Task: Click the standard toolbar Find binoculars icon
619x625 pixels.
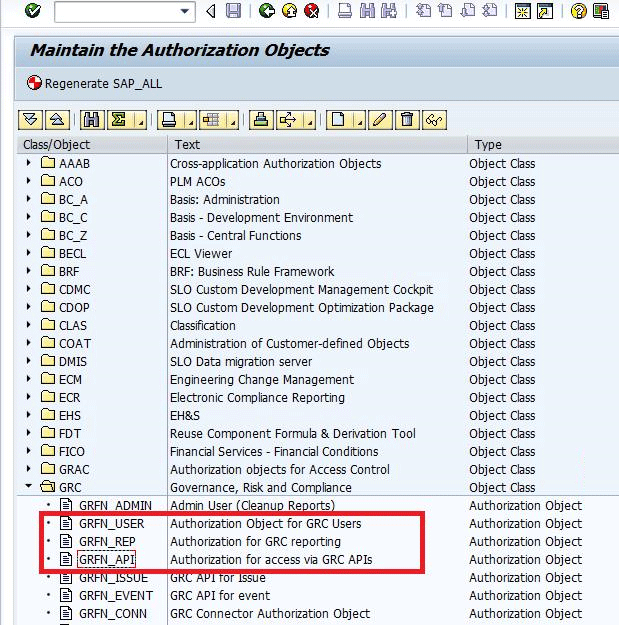Action: 367,11
